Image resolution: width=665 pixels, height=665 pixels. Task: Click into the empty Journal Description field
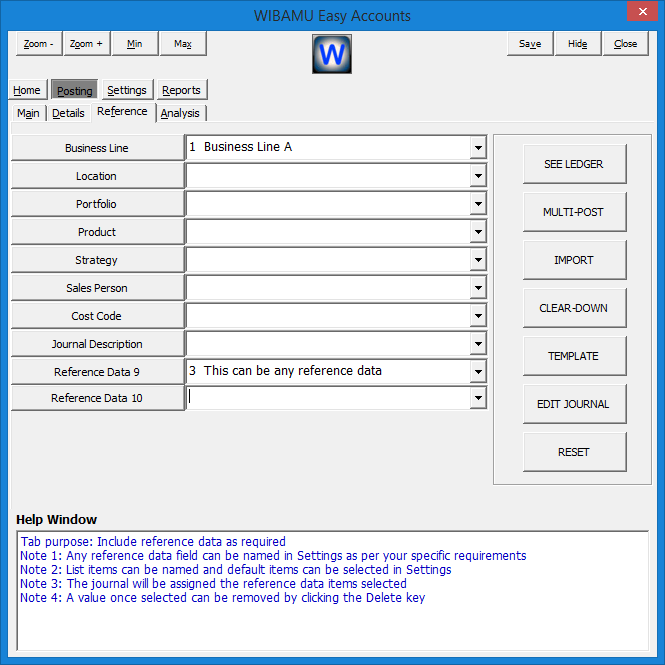tap(328, 344)
